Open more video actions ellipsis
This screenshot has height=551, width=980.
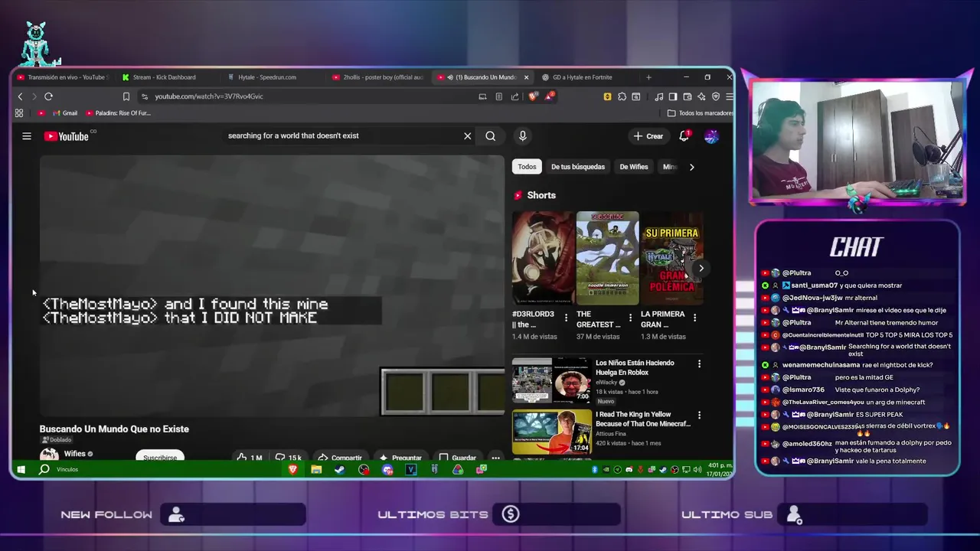coord(495,457)
